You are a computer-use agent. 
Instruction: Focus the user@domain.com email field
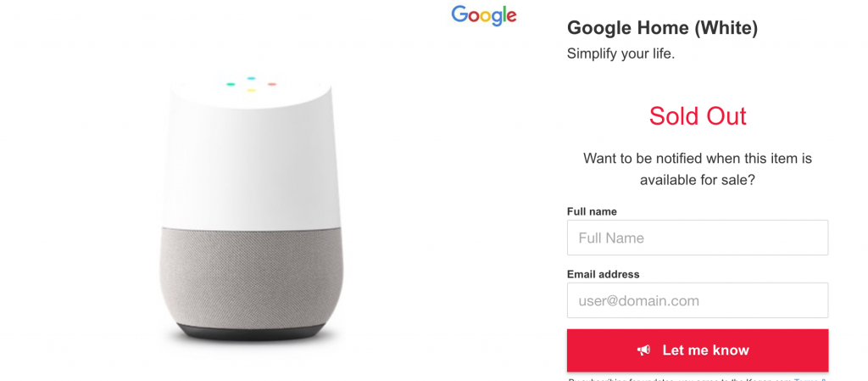coord(698,300)
